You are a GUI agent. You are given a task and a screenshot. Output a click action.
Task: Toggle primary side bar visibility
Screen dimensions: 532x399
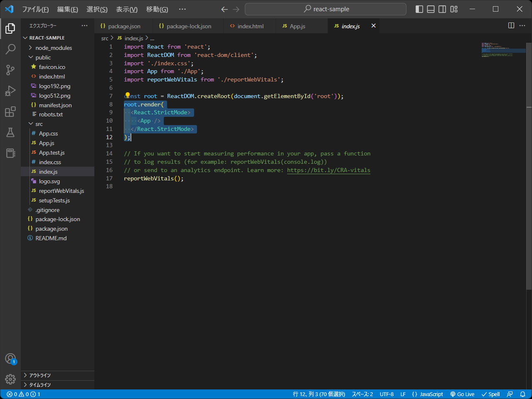pos(419,9)
